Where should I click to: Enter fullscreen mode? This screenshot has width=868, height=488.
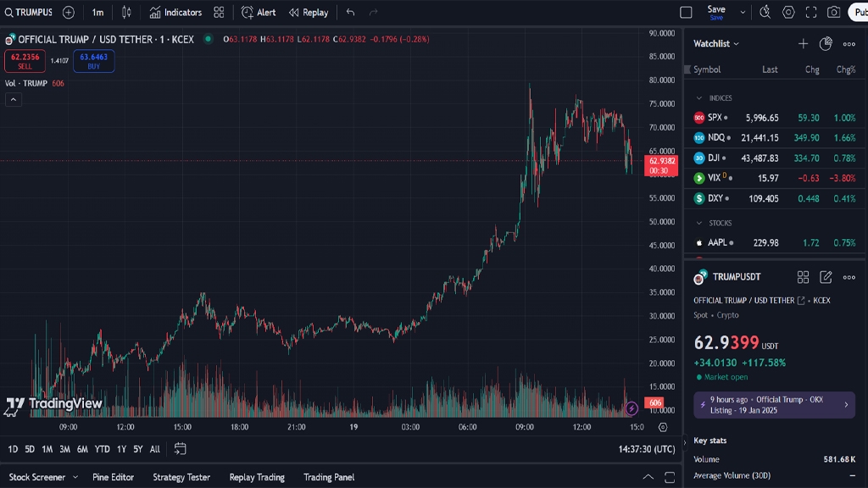pyautogui.click(x=811, y=12)
